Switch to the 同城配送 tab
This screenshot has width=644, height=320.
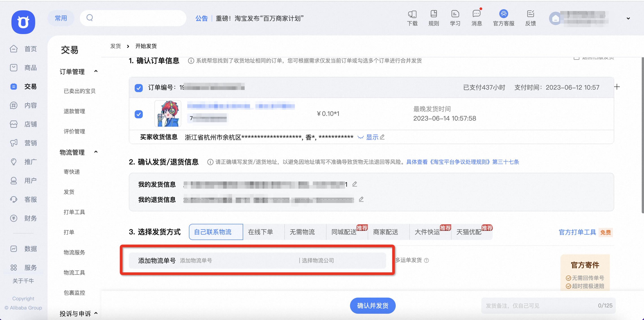click(x=347, y=232)
